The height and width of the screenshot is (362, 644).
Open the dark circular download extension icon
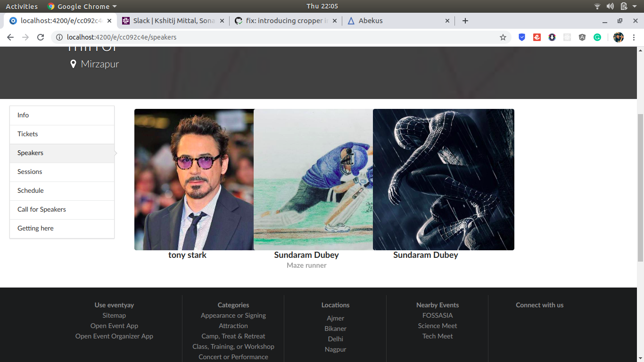click(552, 37)
